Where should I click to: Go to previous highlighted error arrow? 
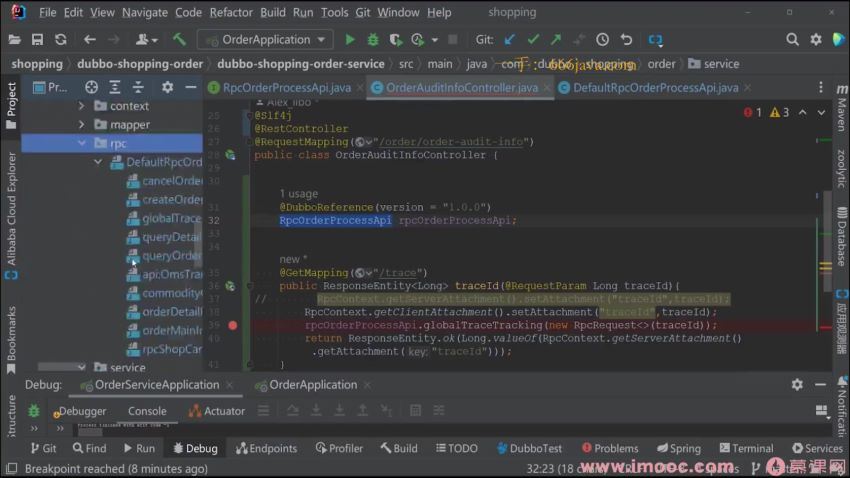[802, 113]
